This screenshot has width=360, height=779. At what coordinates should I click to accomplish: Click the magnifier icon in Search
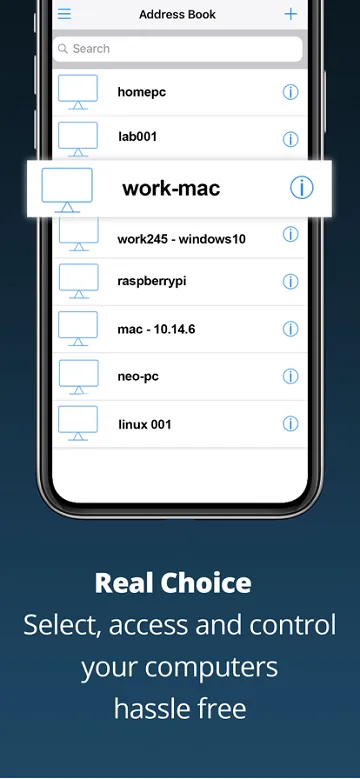pos(63,49)
